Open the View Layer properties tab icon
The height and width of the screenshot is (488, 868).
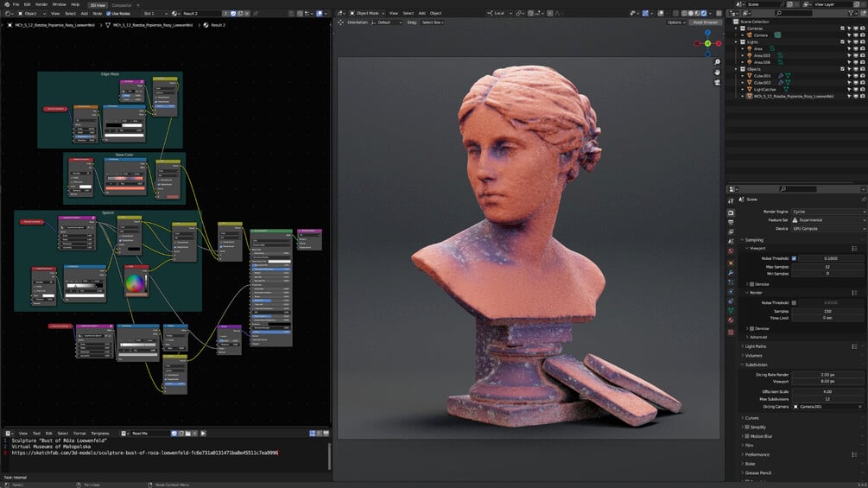pos(731,231)
